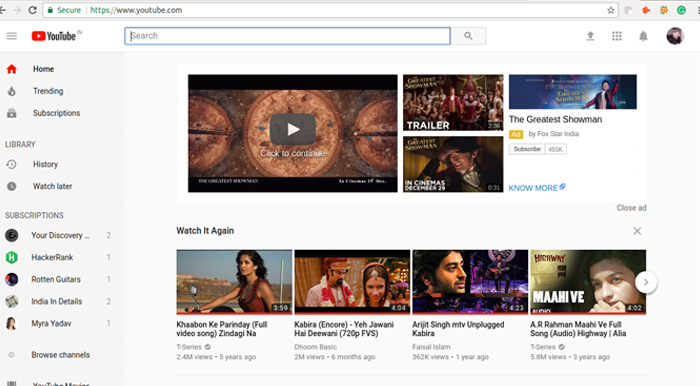Open the YouTube apps grid
Viewport: 700px width, 386px height.
point(617,36)
